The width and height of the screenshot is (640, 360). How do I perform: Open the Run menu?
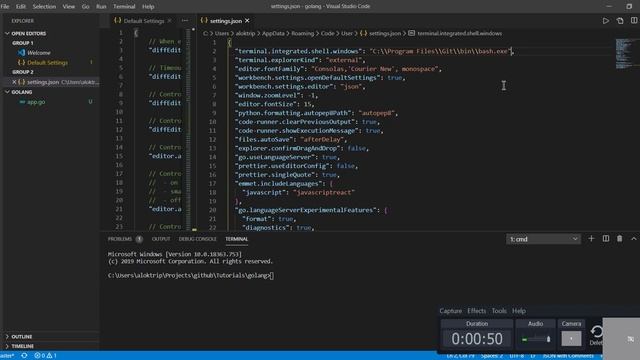[101, 7]
